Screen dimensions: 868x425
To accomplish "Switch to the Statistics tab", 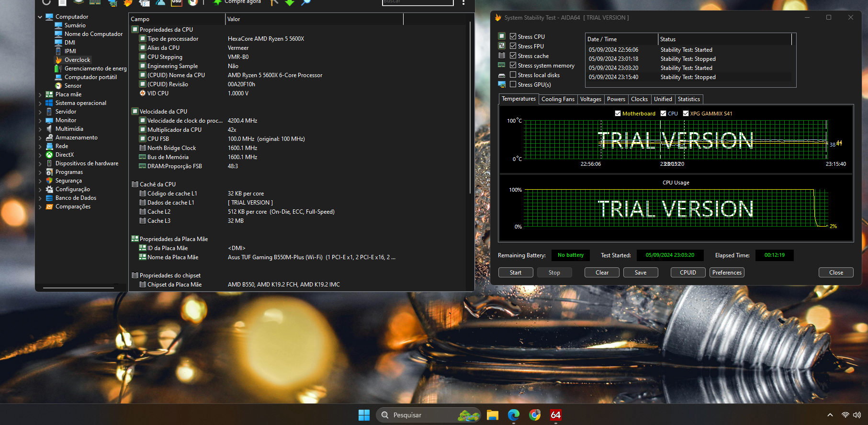I will click(x=689, y=99).
